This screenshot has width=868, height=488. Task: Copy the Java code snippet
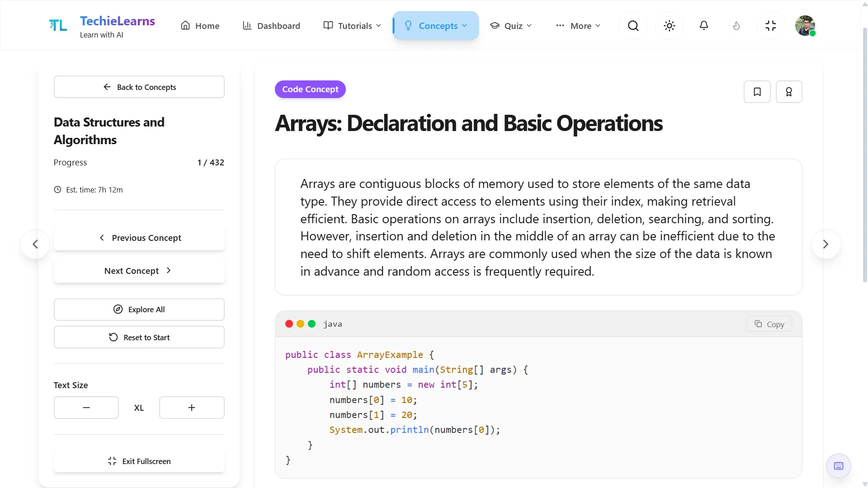coord(769,324)
